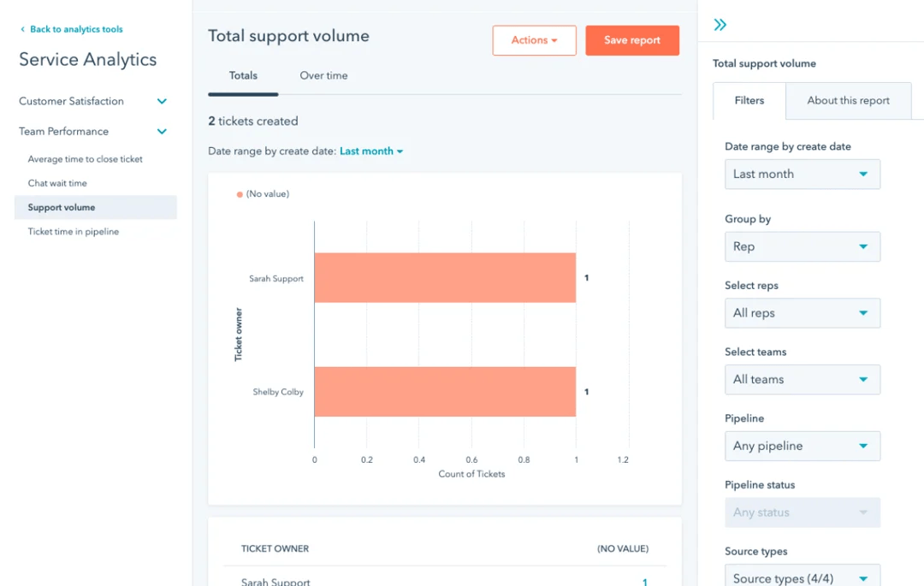
Task: Open the Any pipeline dropdown
Action: (x=802, y=446)
